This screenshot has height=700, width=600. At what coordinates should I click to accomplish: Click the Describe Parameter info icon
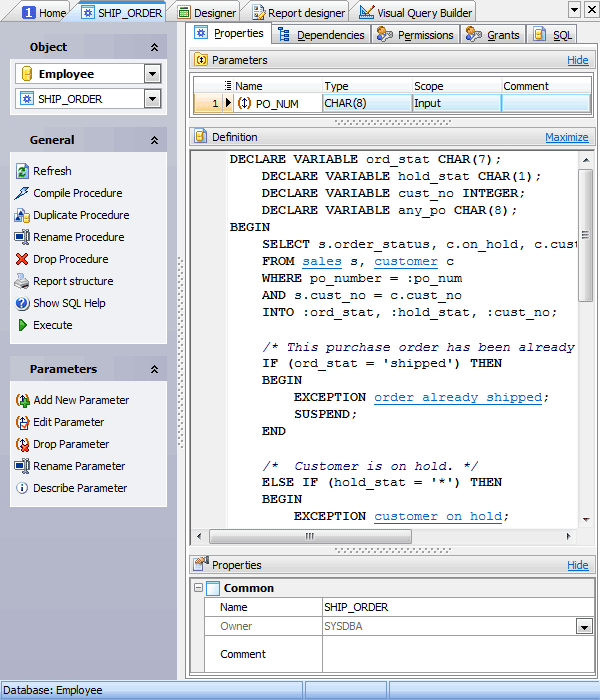[23, 488]
